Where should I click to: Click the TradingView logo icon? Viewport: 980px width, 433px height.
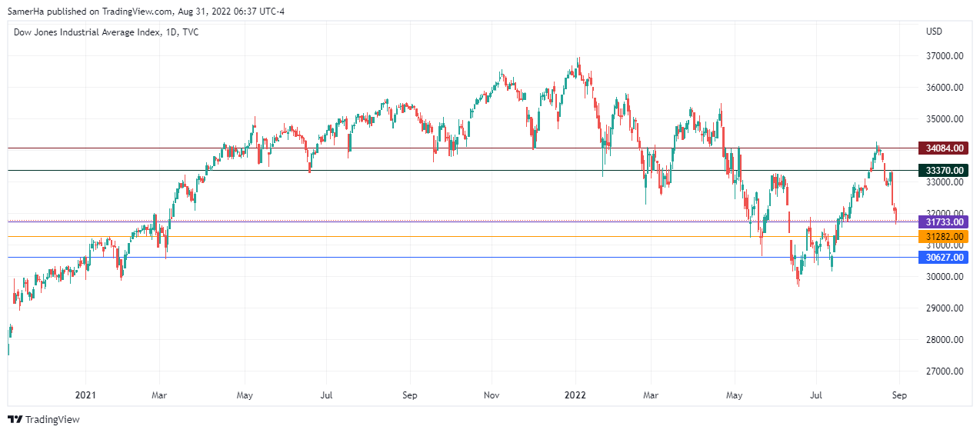point(15,419)
